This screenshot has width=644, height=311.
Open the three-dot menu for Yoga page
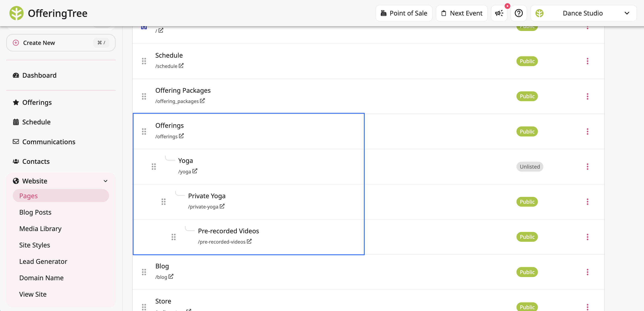[x=588, y=167]
